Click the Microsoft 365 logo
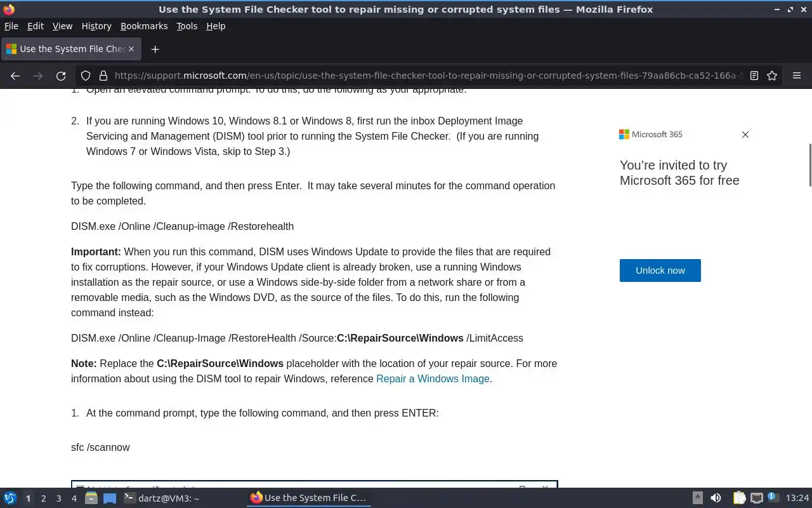Screen dimensions: 812x508 (651, 135)
